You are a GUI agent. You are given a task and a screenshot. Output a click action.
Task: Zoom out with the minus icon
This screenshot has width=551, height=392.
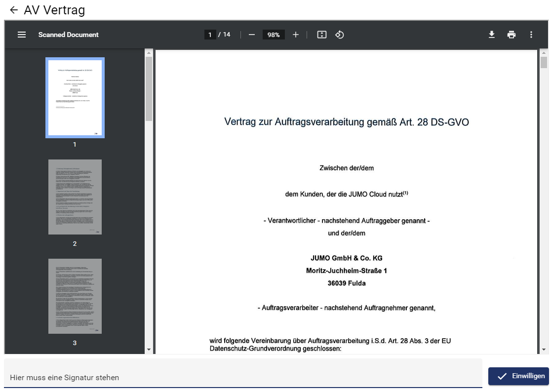pos(252,35)
